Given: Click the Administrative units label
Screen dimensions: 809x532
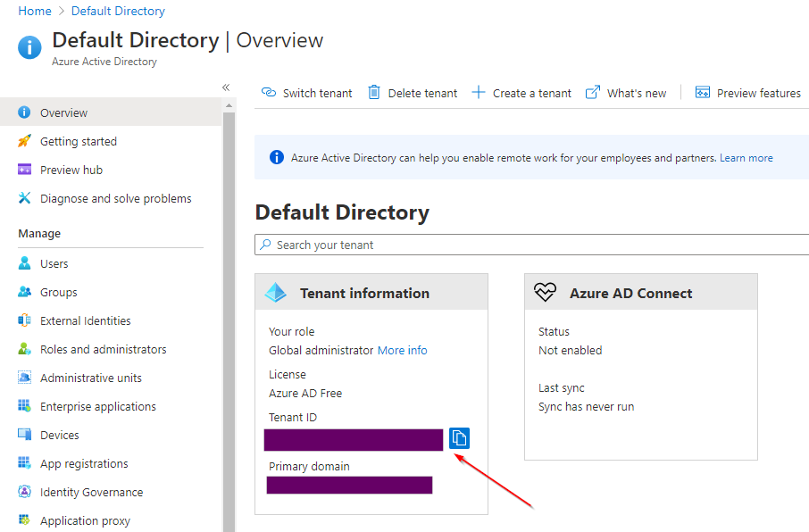Looking at the screenshot, I should 91,378.
